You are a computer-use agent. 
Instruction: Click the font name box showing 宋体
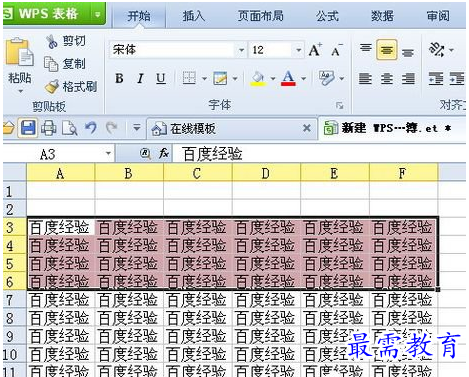click(173, 50)
